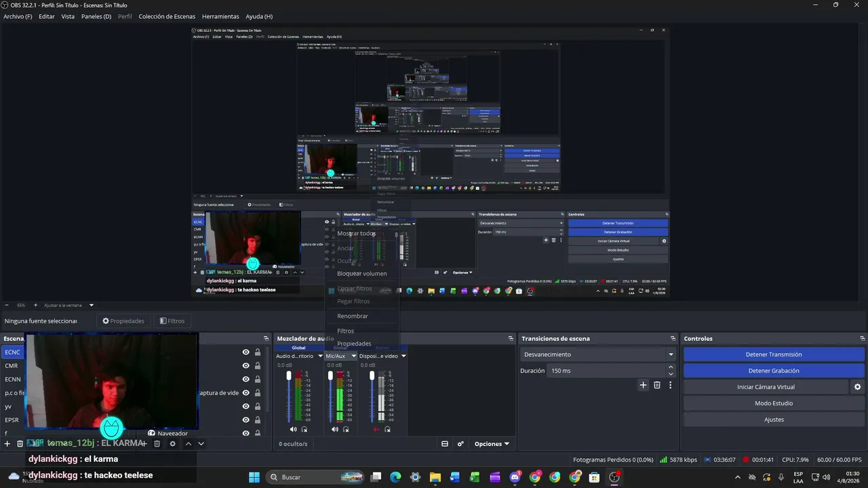Open Microsoft Edge from the taskbar
Image resolution: width=868 pixels, height=488 pixels.
click(395, 477)
